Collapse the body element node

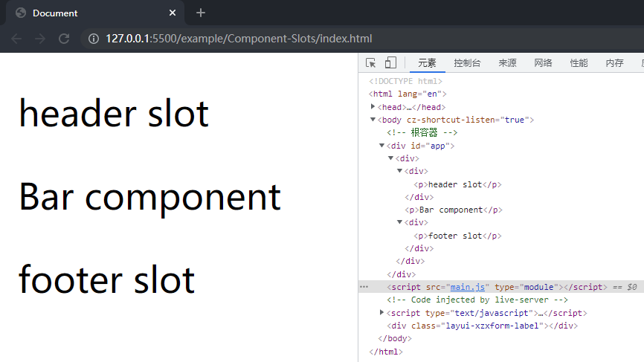(373, 120)
